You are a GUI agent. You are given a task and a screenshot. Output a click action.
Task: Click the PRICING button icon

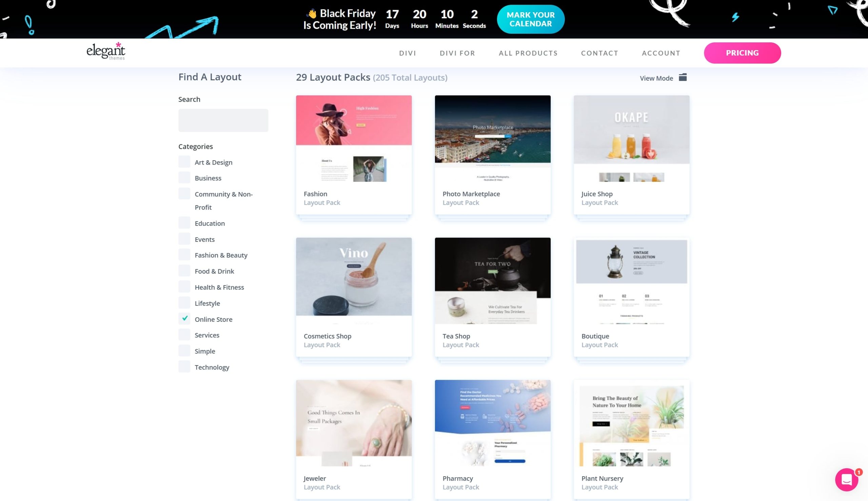coord(743,53)
